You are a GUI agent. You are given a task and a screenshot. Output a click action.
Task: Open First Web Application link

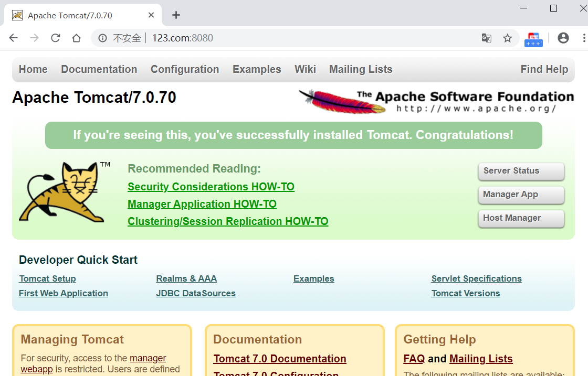64,293
